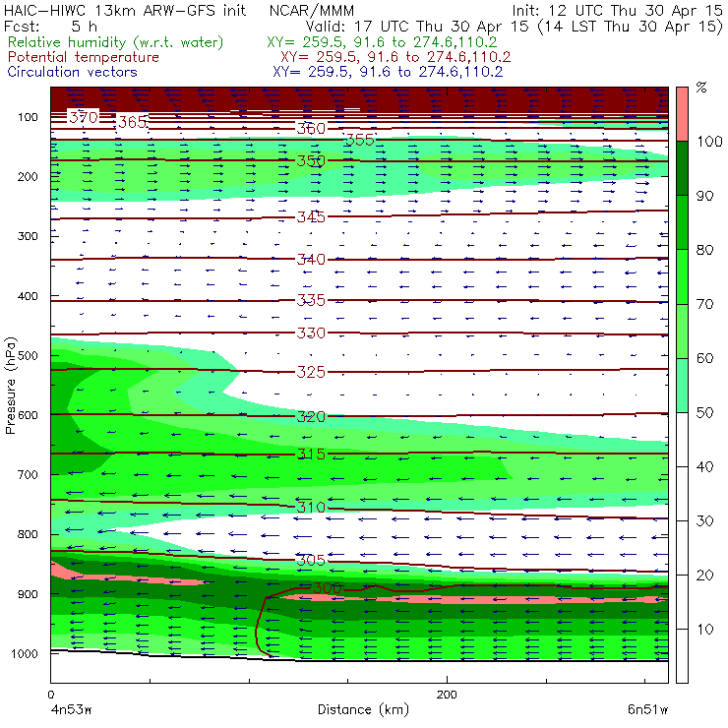Click the 315 contour label
This screenshot has width=728, height=728.
click(x=311, y=454)
